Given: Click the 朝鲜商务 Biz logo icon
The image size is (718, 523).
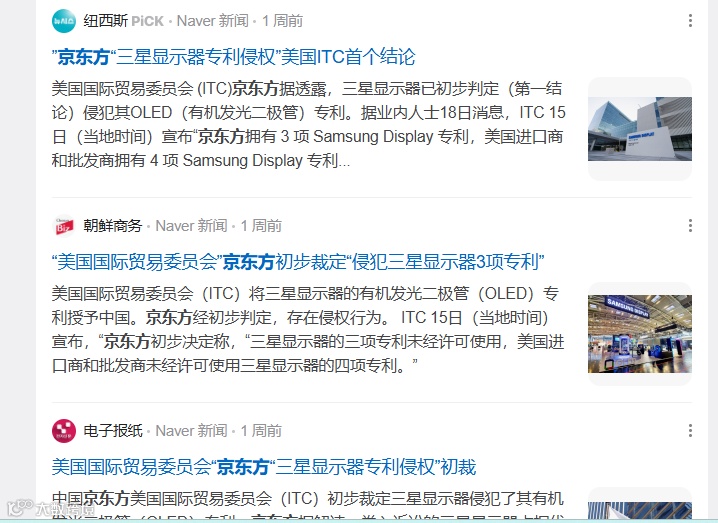Looking at the screenshot, I should [64, 226].
